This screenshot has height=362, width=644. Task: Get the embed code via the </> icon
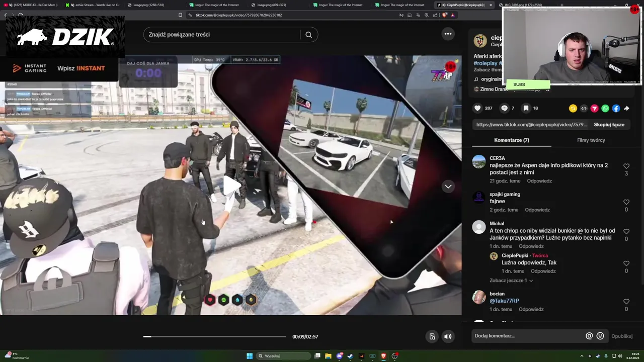click(x=584, y=108)
